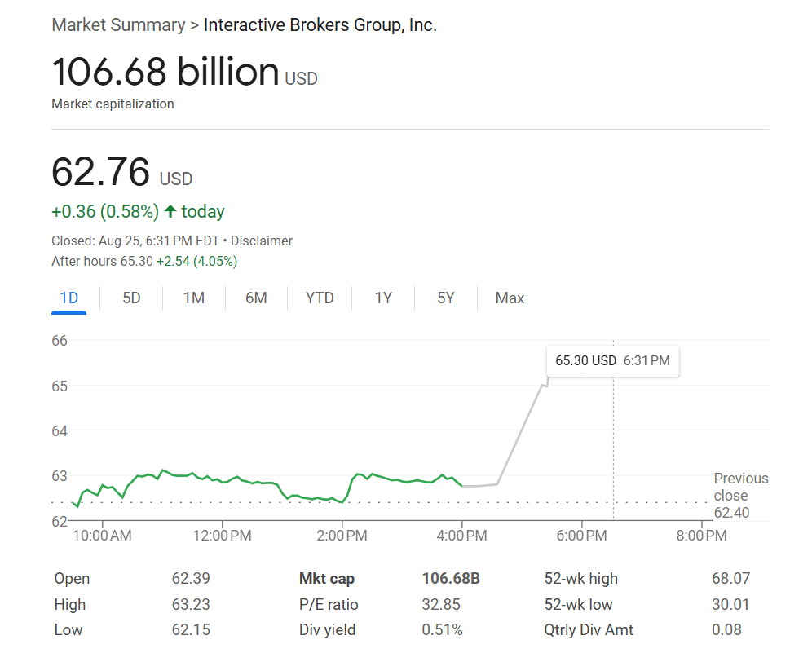Image resolution: width=812 pixels, height=662 pixels.
Task: Open the Disclaimer link
Action: click(262, 241)
